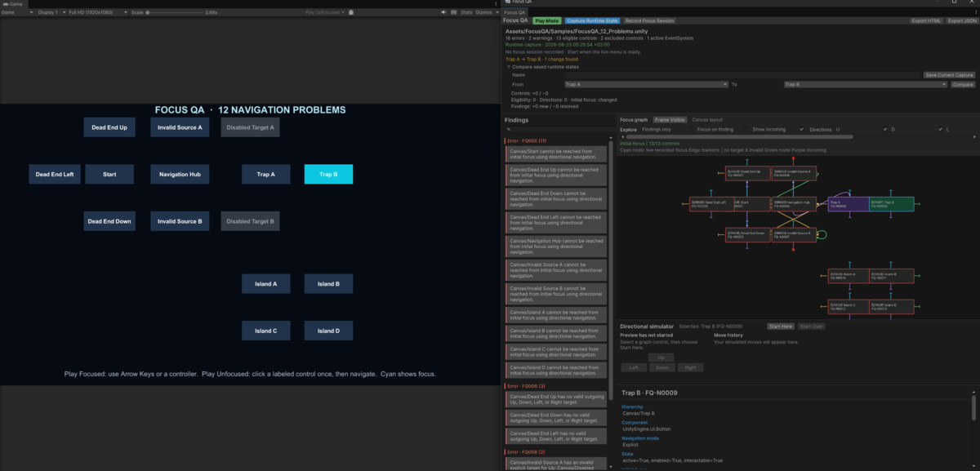Screen dimensions: 980x471
Task: Collapse Compare saved runtime states foldout
Action: (508, 66)
